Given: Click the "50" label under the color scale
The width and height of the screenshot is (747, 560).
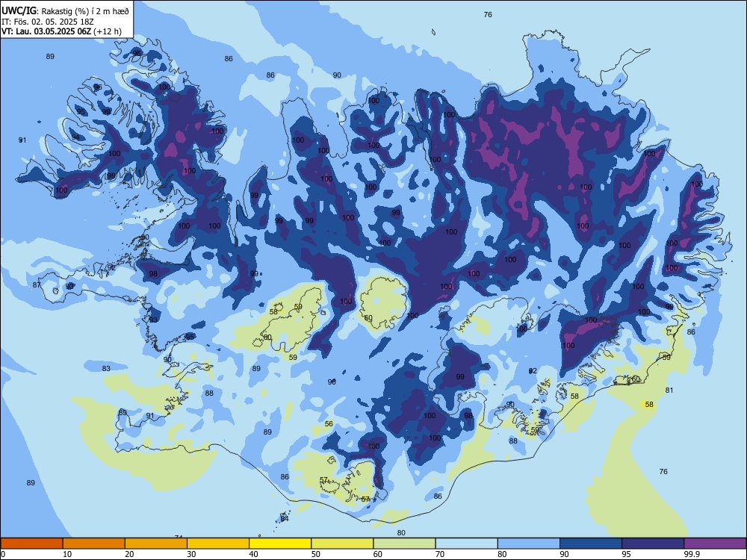Looking at the screenshot, I should [x=315, y=554].
